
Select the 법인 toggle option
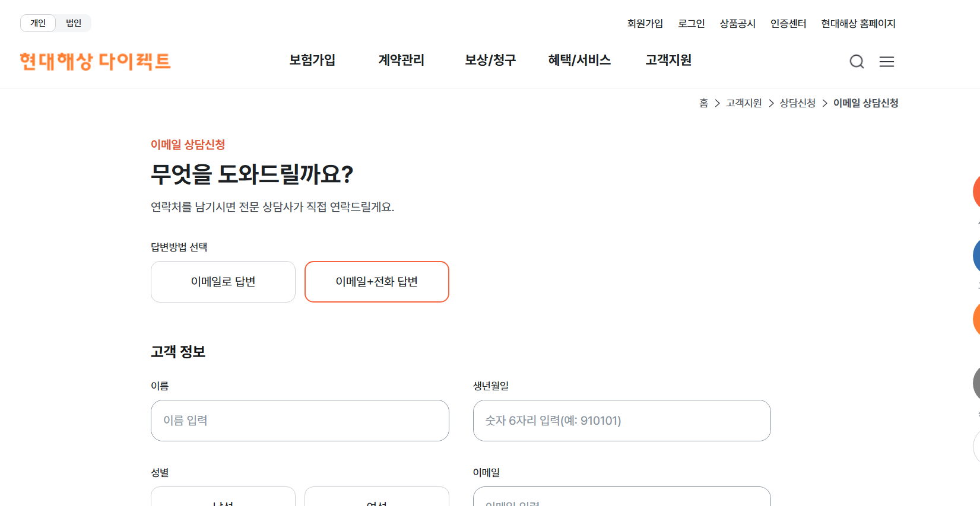pos(74,23)
